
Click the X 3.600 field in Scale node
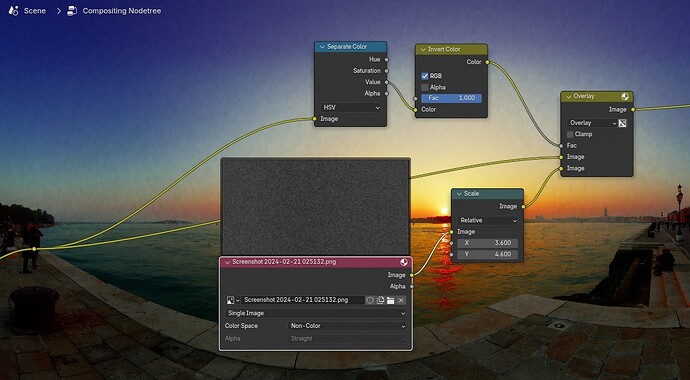pyautogui.click(x=488, y=243)
